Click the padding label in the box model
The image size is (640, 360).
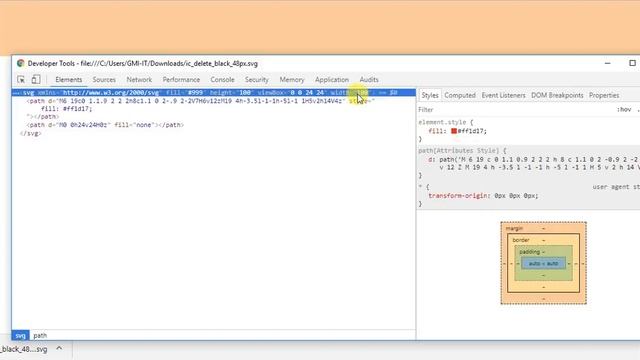coord(529,252)
